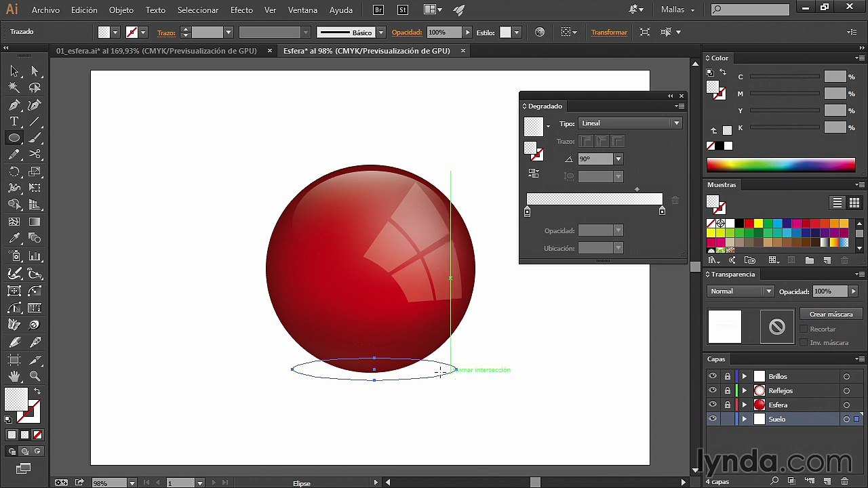Hide the Esfera layer

click(713, 405)
